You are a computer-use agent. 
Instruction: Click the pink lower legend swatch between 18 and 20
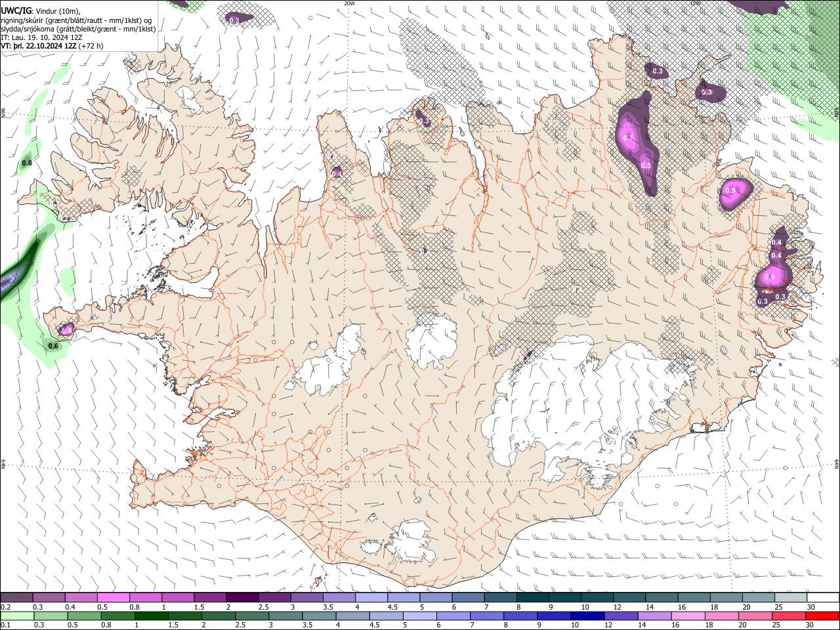[723, 616]
